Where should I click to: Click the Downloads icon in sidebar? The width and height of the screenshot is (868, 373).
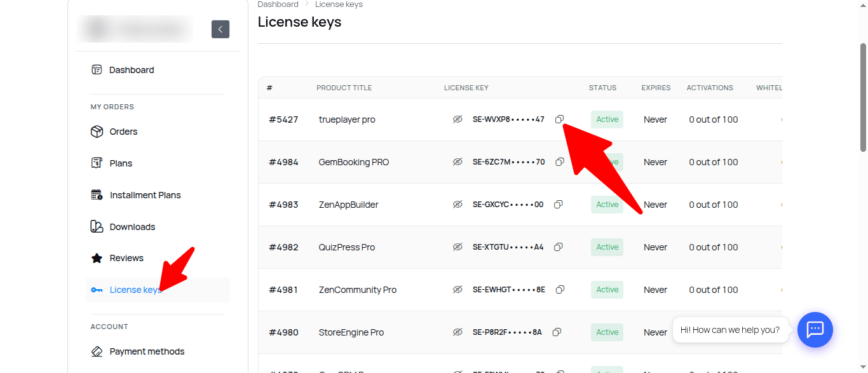tap(97, 227)
